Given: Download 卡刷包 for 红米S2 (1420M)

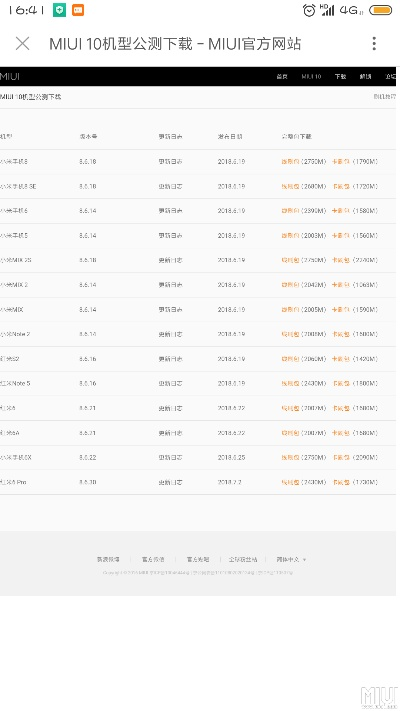Looking at the screenshot, I should point(341,359).
